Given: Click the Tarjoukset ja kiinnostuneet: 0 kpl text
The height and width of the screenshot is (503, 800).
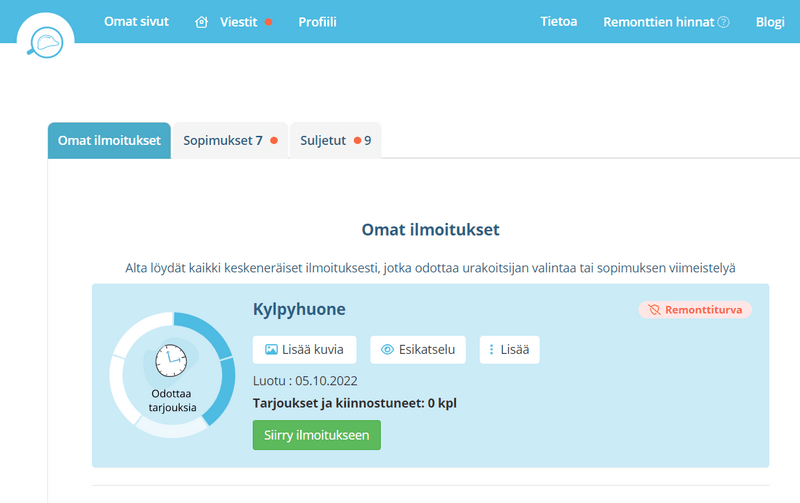Looking at the screenshot, I should [355, 403].
